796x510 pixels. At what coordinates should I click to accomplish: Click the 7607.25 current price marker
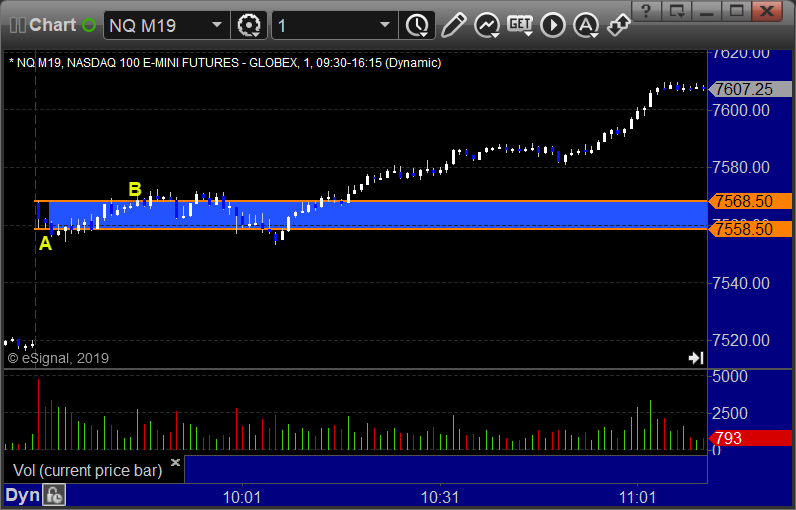tap(750, 89)
